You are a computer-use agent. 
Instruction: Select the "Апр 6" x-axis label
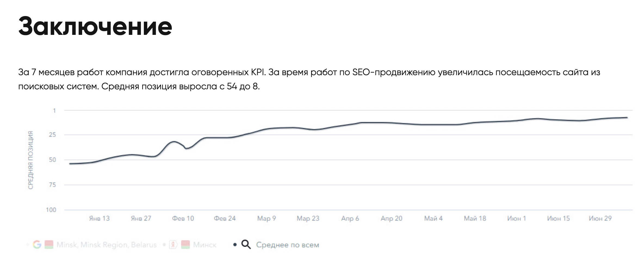350,218
